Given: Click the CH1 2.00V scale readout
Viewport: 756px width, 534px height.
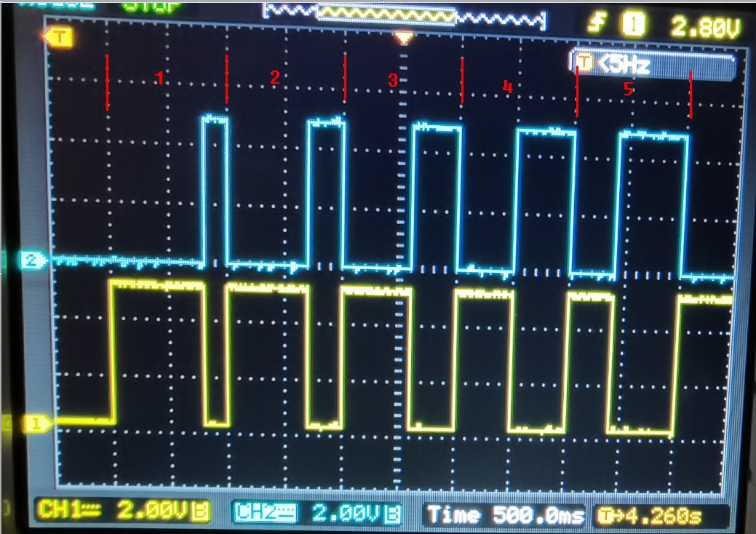Looking at the screenshot, I should 123,510.
